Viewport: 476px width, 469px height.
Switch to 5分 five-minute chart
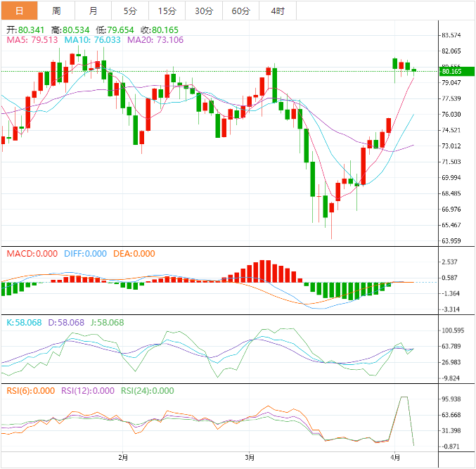pyautogui.click(x=130, y=11)
